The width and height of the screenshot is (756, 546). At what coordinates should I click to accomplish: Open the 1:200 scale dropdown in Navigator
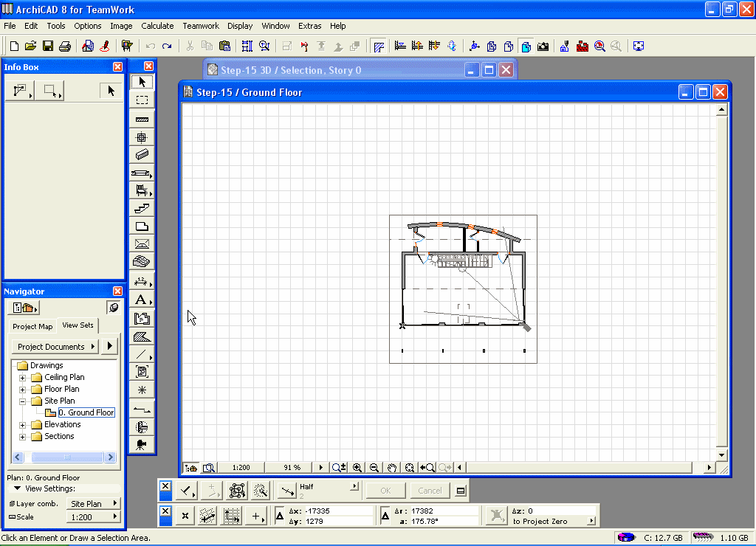(x=93, y=517)
